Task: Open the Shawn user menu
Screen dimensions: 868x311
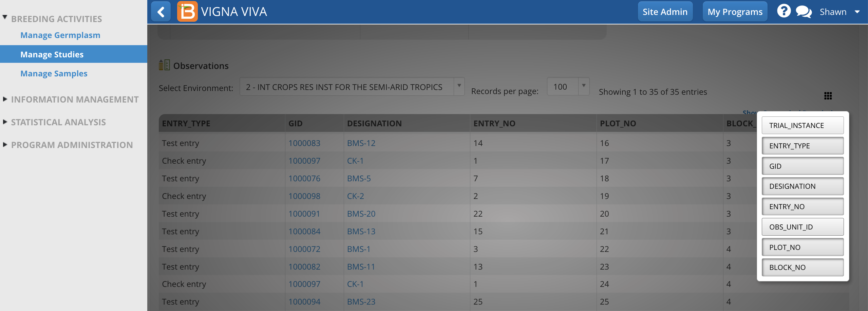Action: point(840,12)
